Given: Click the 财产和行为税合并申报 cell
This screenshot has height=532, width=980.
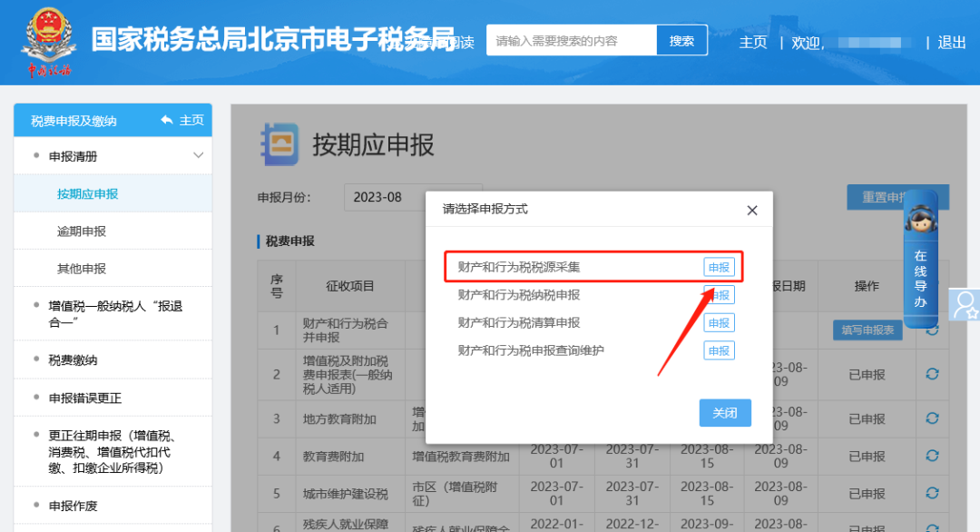Looking at the screenshot, I should point(350,330).
